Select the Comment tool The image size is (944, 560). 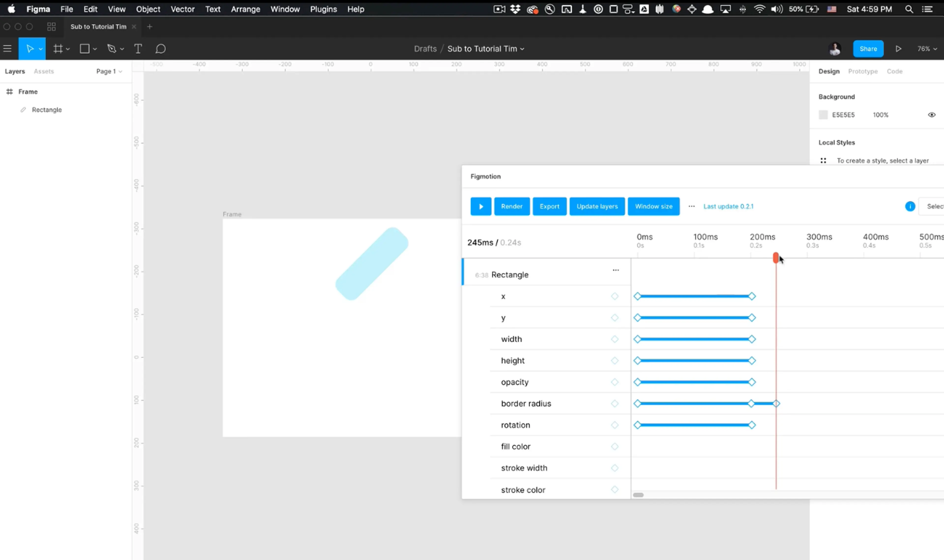click(x=160, y=49)
